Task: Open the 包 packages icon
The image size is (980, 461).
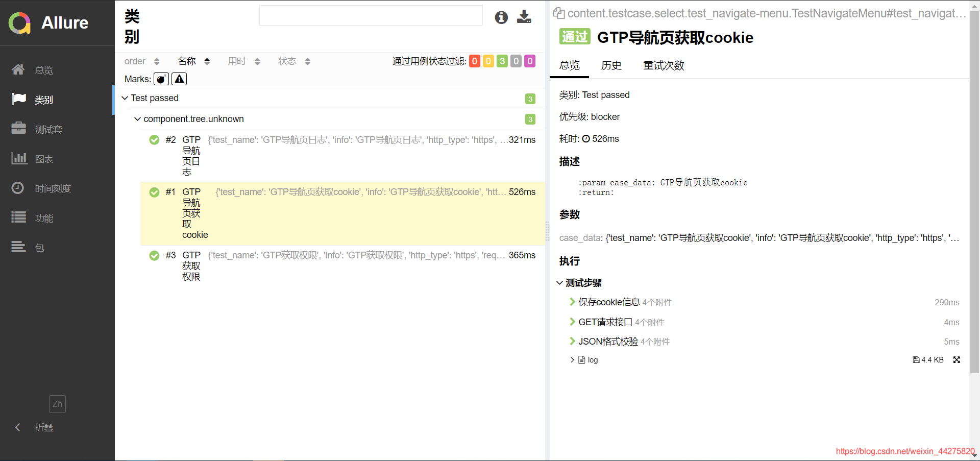Action: pyautogui.click(x=19, y=247)
